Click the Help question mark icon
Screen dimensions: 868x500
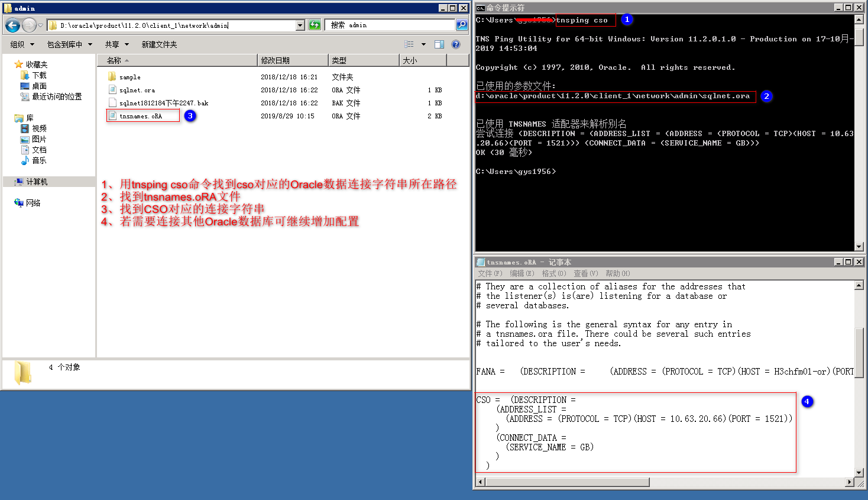pyautogui.click(x=455, y=44)
